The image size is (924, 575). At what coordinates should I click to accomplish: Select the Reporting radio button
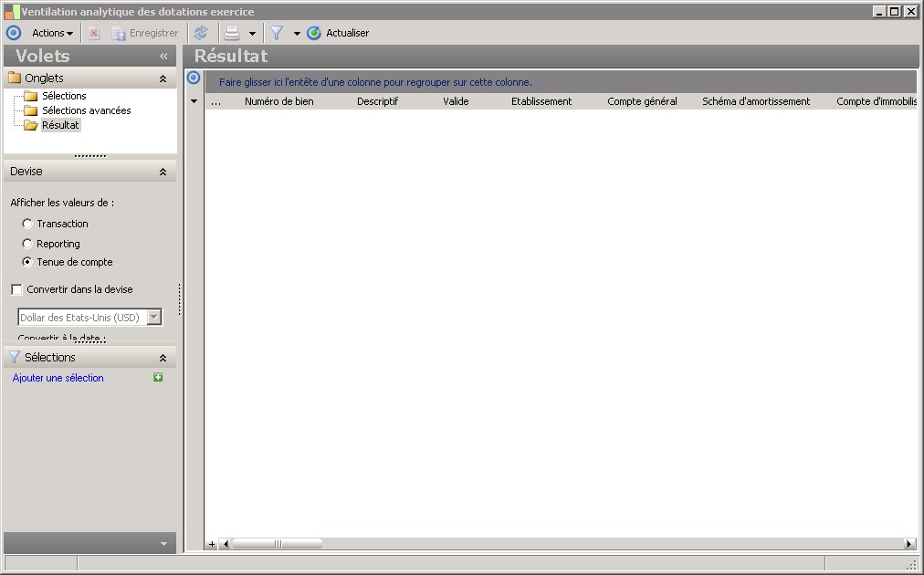pos(27,244)
